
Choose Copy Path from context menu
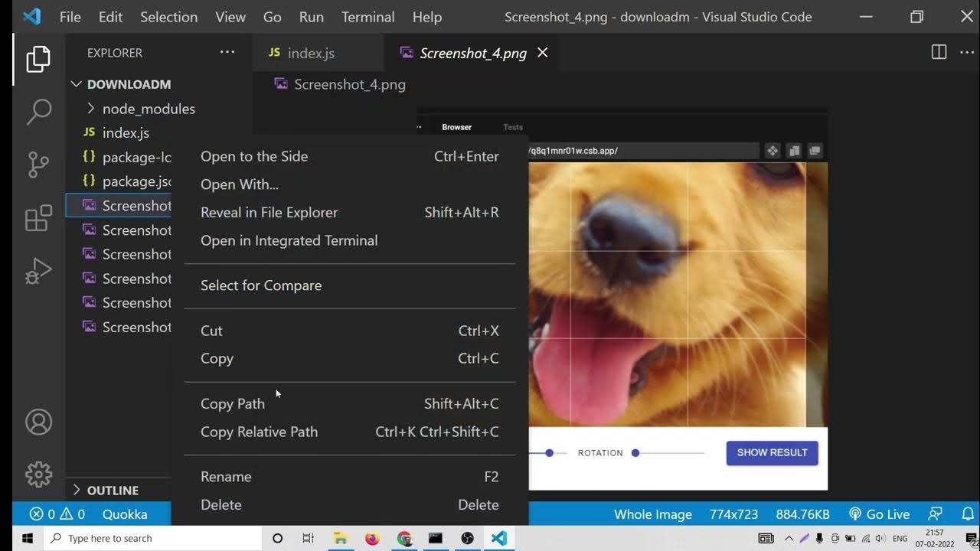pyautogui.click(x=233, y=403)
